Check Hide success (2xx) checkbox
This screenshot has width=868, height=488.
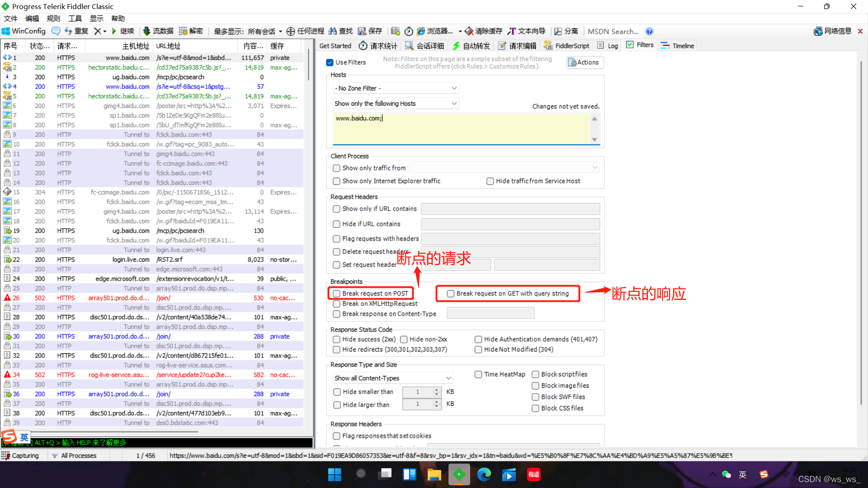coord(336,339)
